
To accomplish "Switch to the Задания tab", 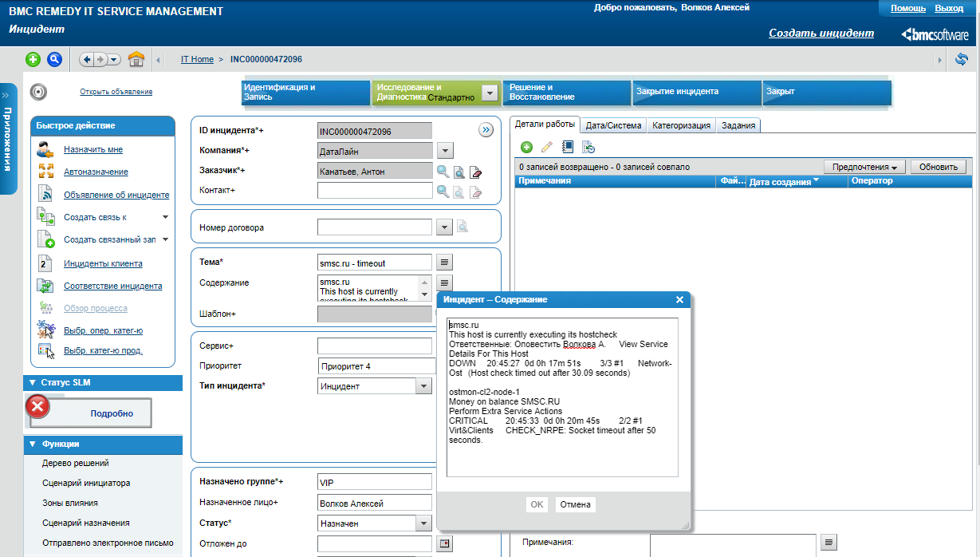I will coord(738,125).
